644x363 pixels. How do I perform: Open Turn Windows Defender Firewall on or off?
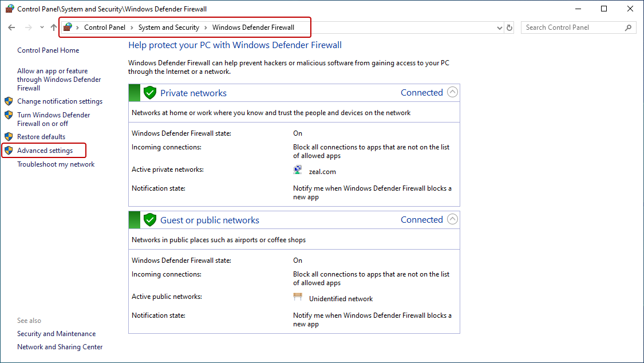click(53, 119)
